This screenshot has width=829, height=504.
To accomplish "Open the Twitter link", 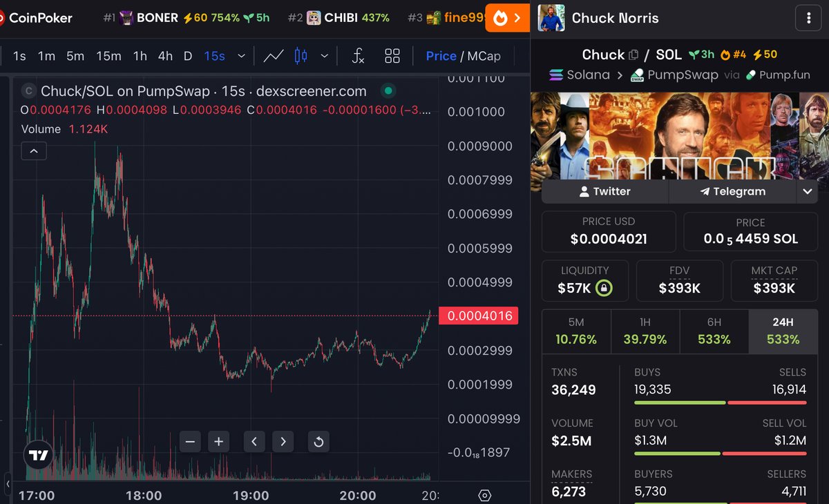I will [x=606, y=191].
